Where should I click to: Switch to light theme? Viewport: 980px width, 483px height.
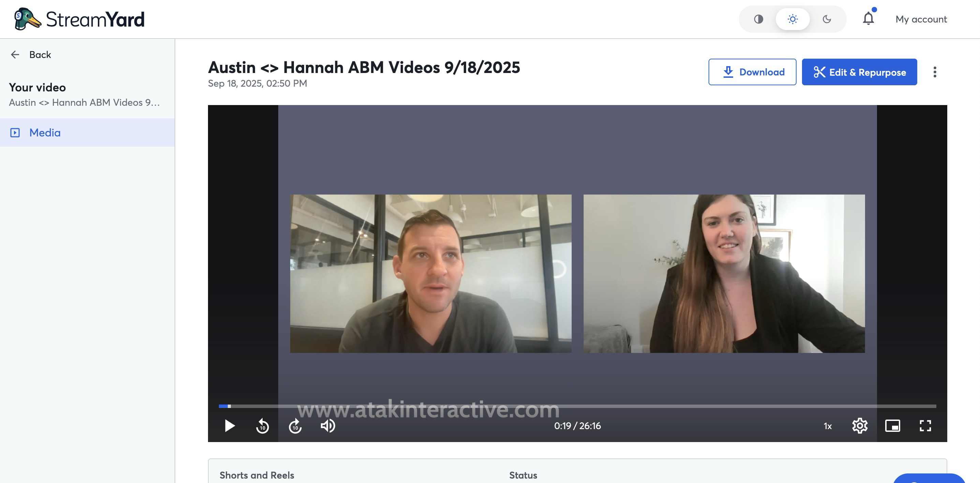[792, 19]
